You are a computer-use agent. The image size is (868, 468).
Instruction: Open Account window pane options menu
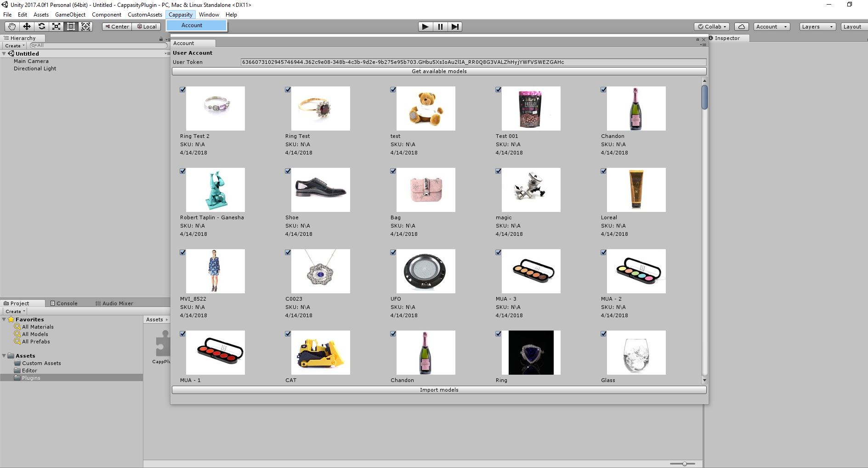(x=703, y=45)
